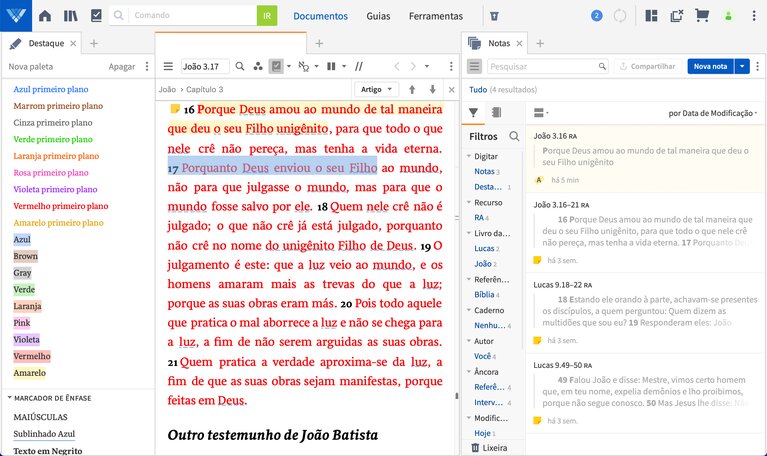Close the João Capítulo 3 locator bar
This screenshot has height=456, width=767.
(x=451, y=90)
